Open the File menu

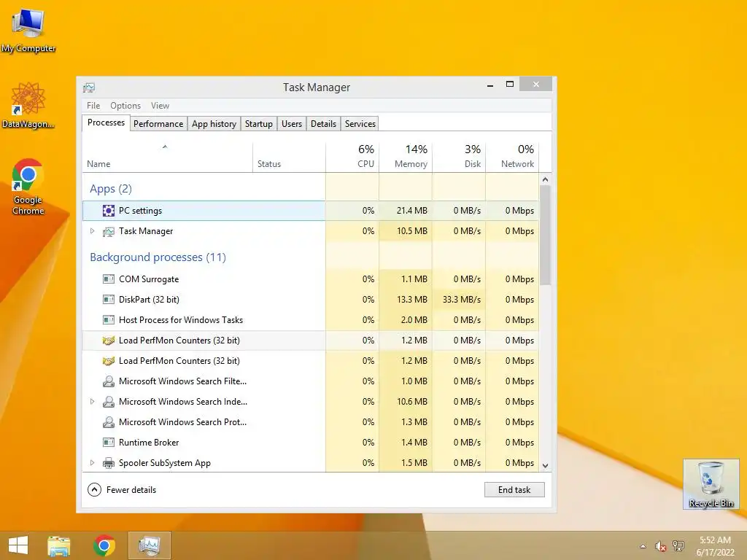click(93, 106)
